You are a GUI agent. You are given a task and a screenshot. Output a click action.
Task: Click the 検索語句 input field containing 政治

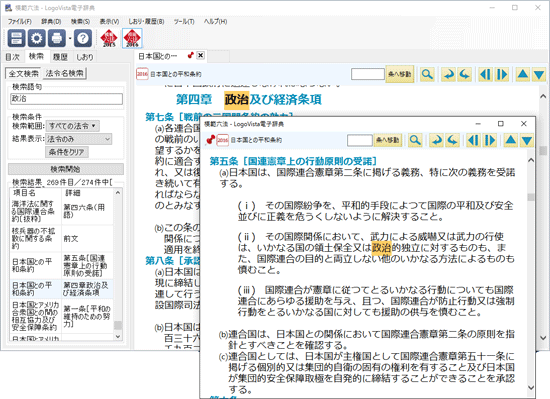(67, 99)
